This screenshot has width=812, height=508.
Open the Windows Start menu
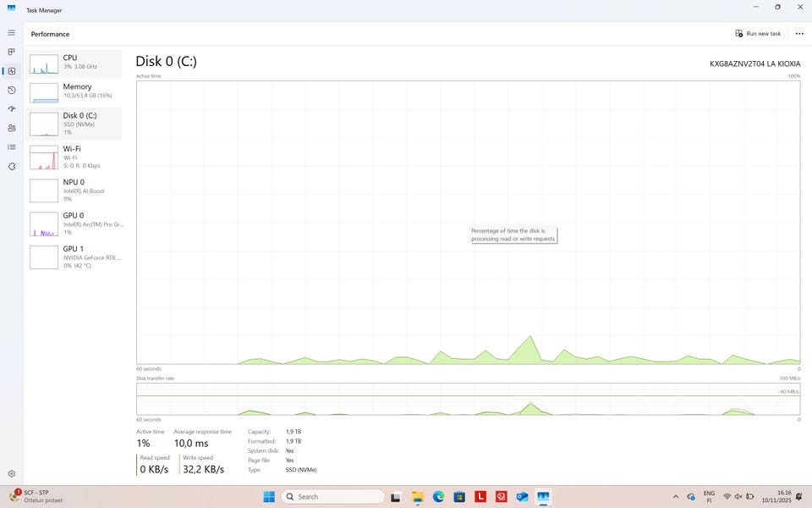pyautogui.click(x=269, y=497)
